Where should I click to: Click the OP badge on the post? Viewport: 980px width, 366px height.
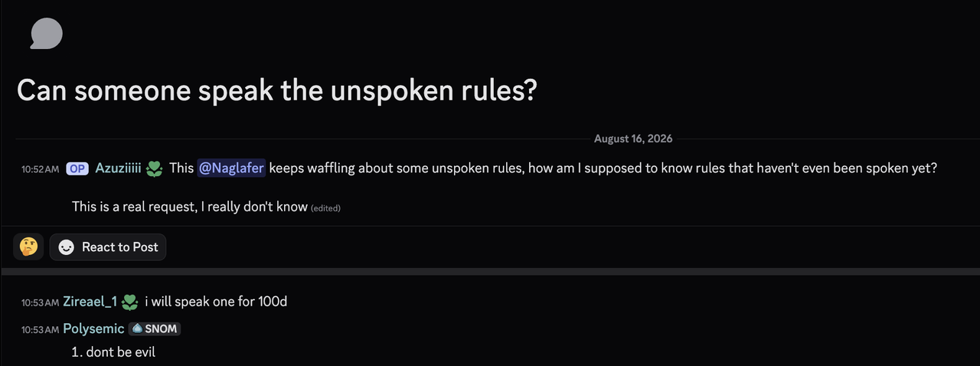[77, 168]
